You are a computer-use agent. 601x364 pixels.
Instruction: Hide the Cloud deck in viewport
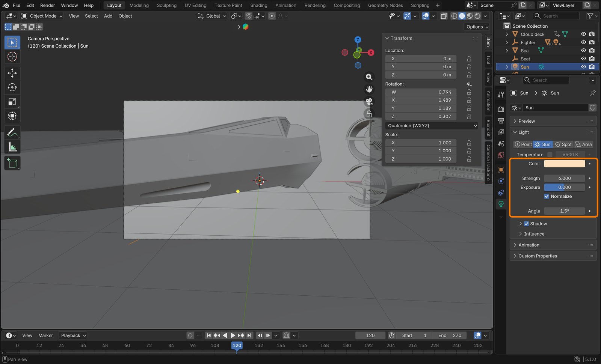pyautogui.click(x=583, y=34)
